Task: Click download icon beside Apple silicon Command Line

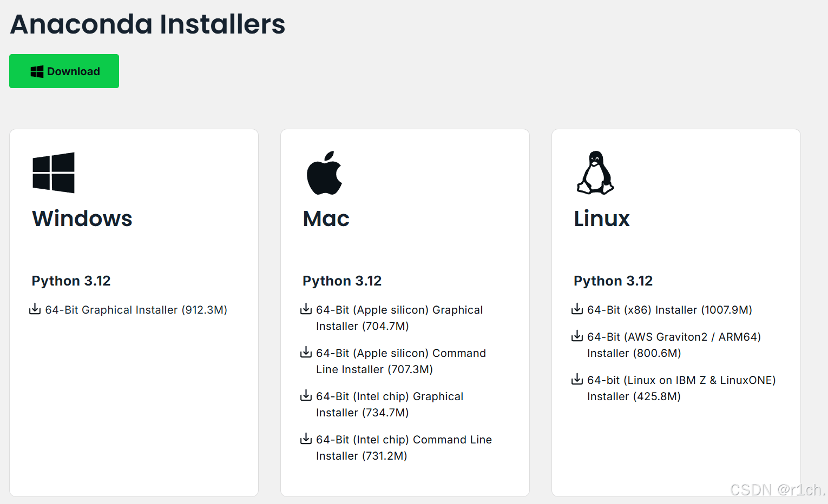Action: click(306, 353)
